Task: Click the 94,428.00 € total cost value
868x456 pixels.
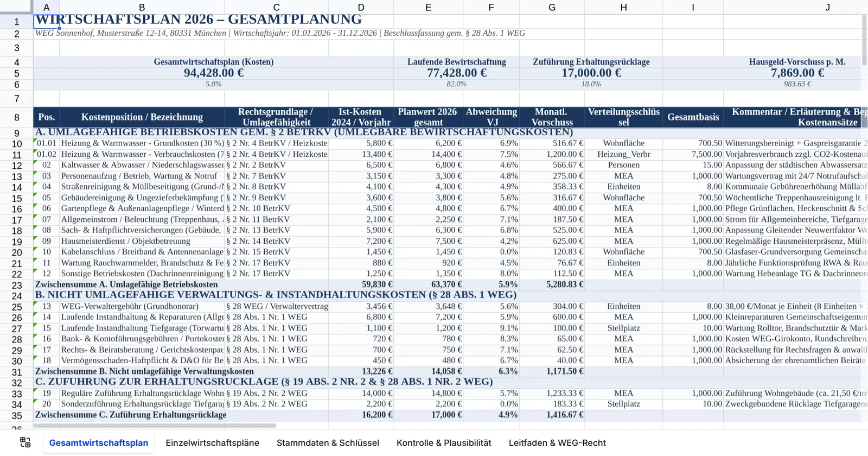Action: tap(213, 73)
